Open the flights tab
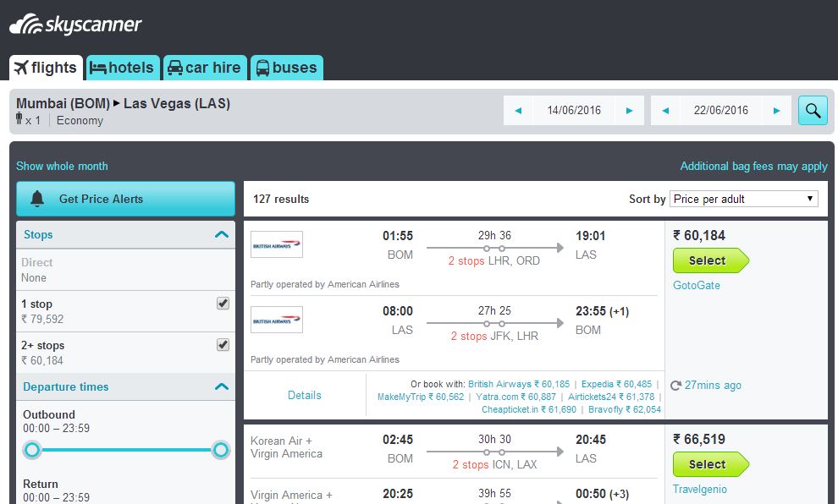Screen dimensions: 838x504 [46, 68]
